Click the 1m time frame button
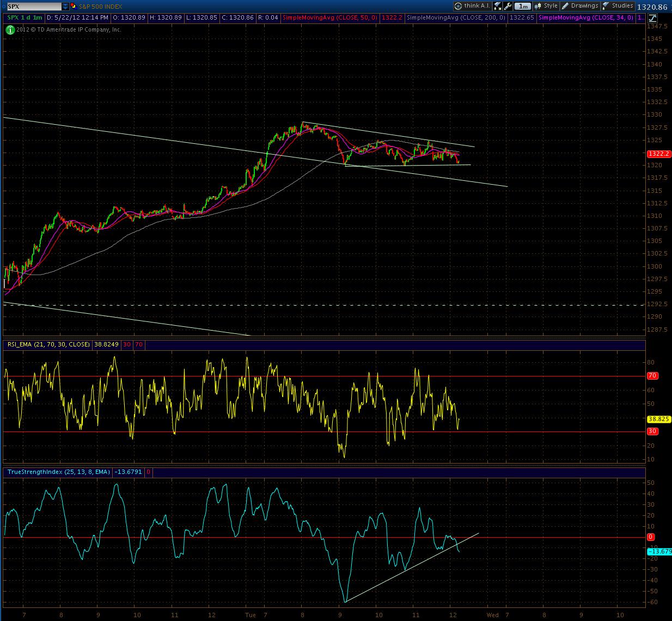 523,6
